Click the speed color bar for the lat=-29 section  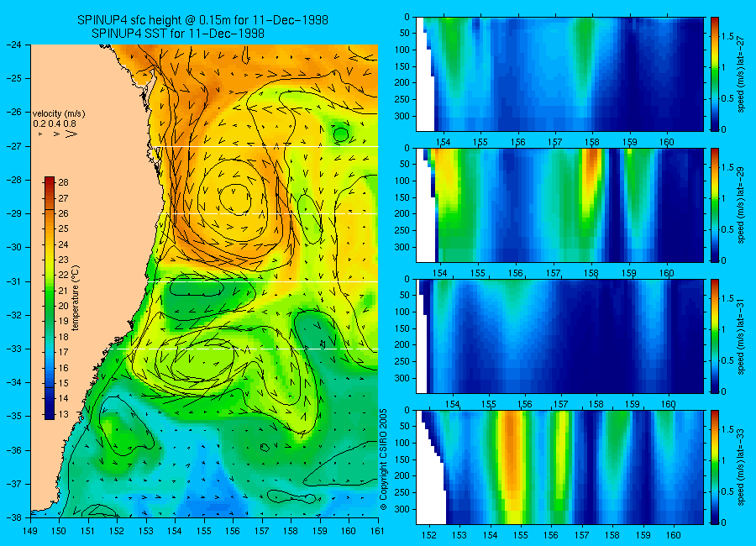[714, 205]
